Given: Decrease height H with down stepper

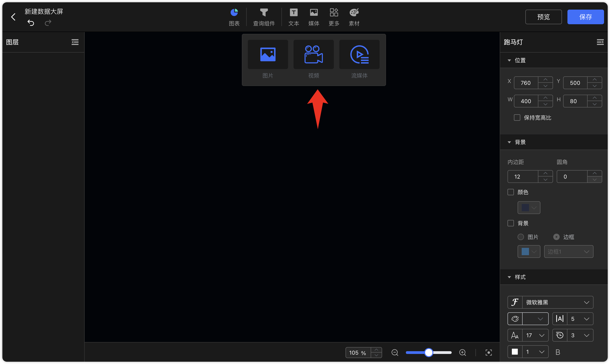Looking at the screenshot, I should pos(594,104).
